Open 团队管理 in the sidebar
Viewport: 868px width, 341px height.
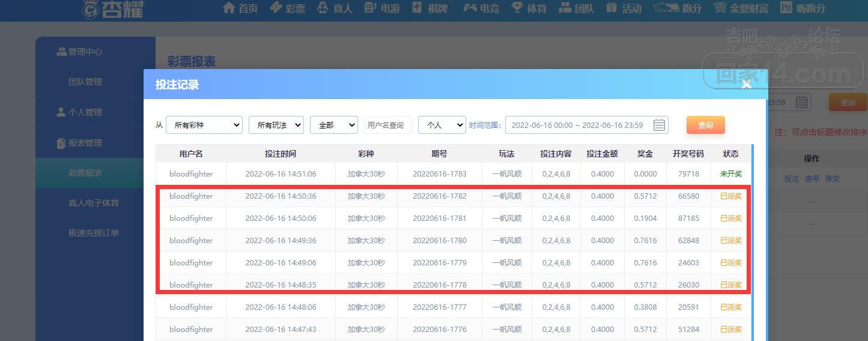pyautogui.click(x=85, y=82)
